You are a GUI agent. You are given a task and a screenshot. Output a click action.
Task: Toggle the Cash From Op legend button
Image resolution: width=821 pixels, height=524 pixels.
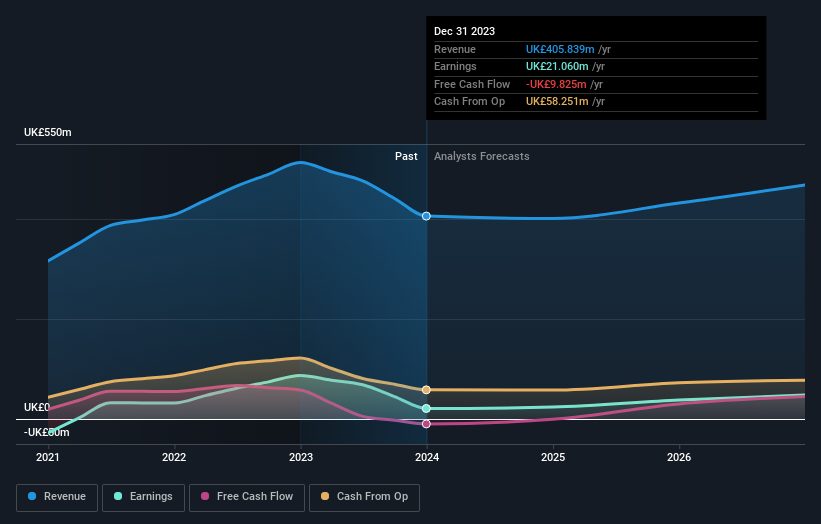(x=364, y=497)
